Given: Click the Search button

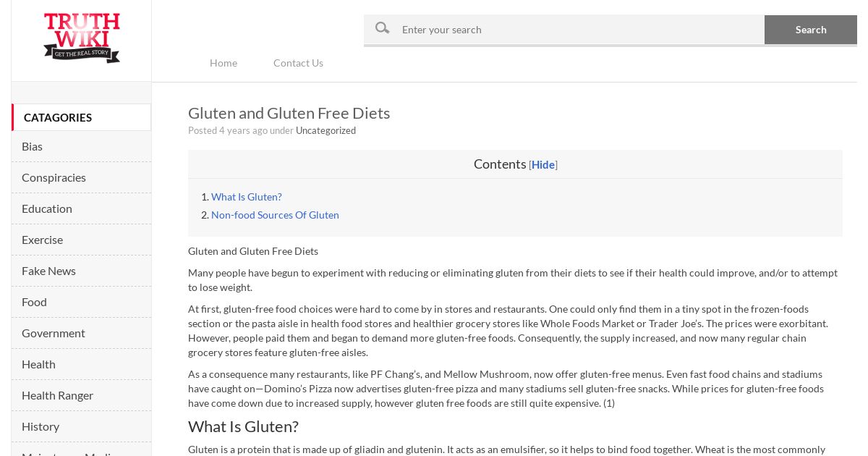Looking at the screenshot, I should [811, 30].
